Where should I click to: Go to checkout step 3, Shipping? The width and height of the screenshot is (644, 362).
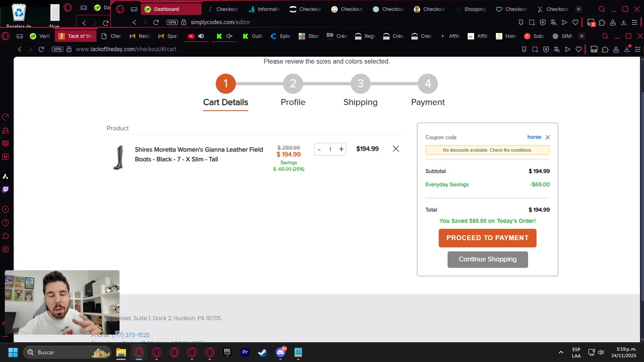(x=361, y=84)
